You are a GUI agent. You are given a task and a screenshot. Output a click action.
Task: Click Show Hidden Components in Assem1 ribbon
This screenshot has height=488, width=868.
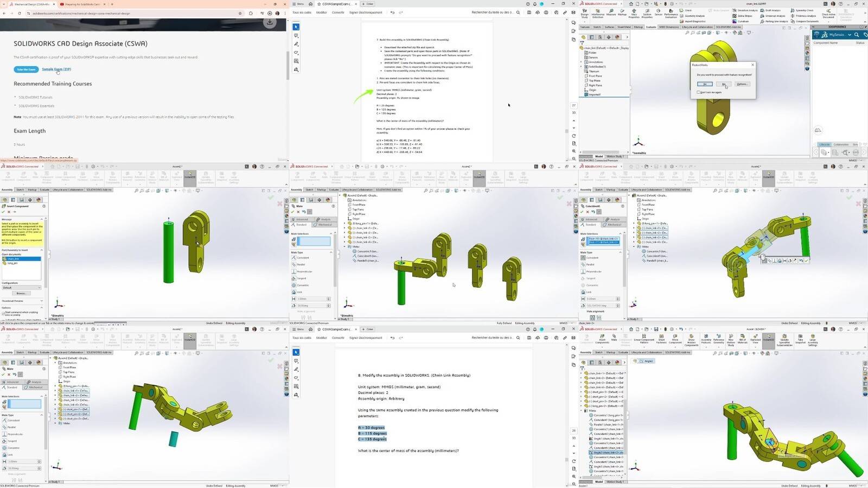coord(691,340)
